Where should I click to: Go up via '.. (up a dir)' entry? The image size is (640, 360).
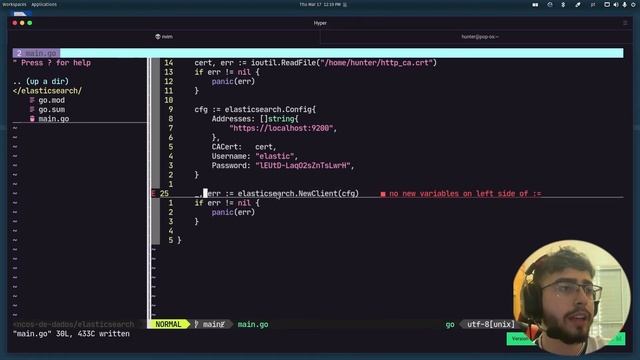click(x=41, y=81)
